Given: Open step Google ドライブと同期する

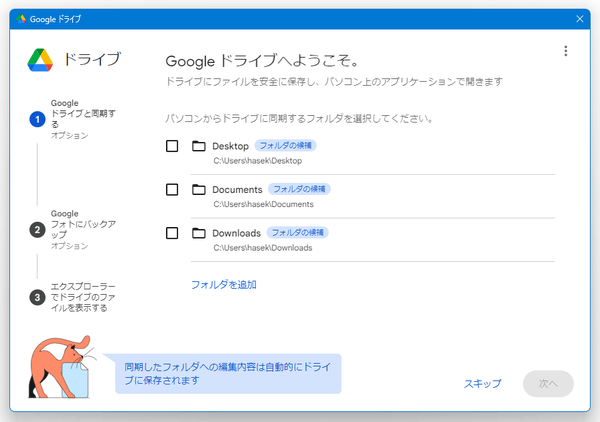Looking at the screenshot, I should (x=83, y=119).
